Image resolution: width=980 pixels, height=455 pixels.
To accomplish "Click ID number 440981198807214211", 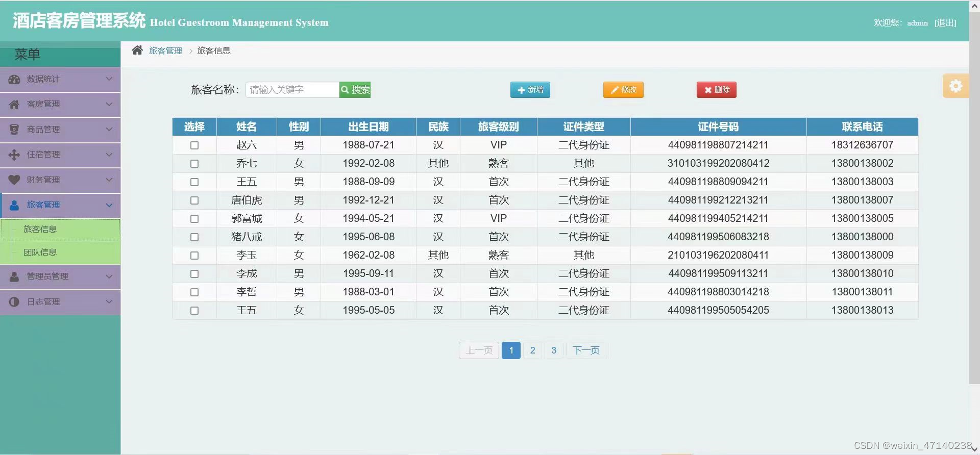I will click(x=718, y=145).
